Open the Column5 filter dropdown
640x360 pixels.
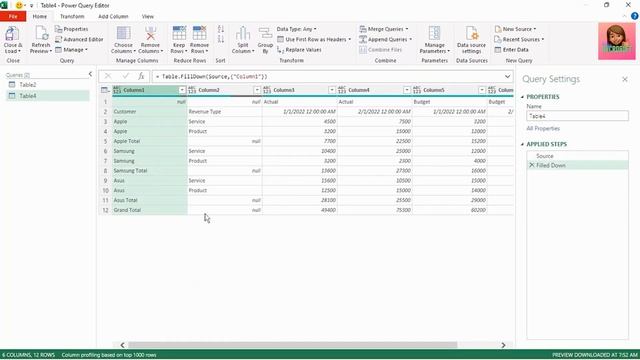pos(482,90)
